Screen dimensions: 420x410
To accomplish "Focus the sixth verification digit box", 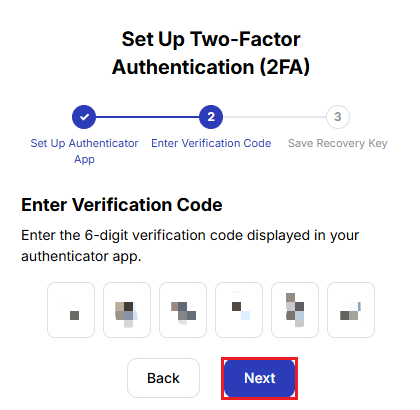I will click(351, 310).
